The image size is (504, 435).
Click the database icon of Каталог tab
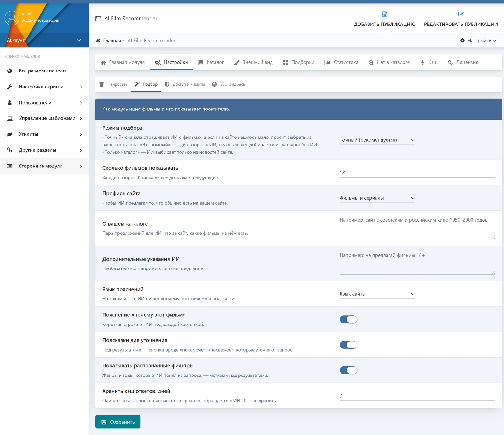coord(201,63)
